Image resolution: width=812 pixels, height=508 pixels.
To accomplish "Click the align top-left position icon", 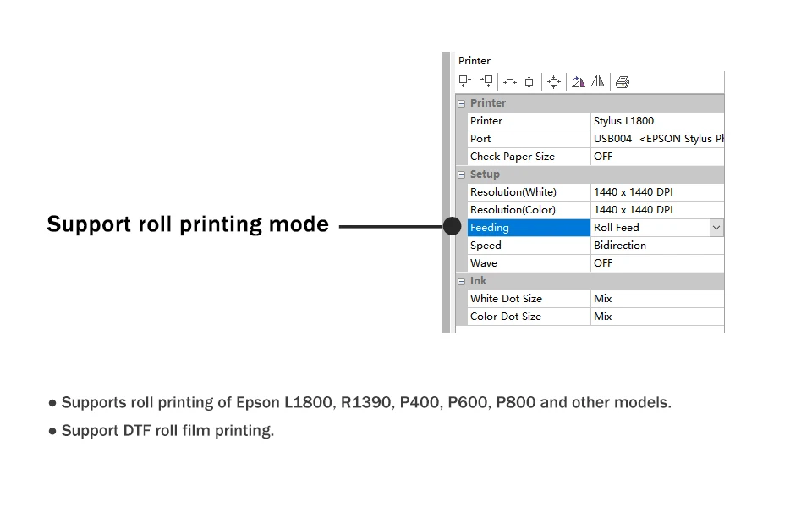I will (x=465, y=81).
